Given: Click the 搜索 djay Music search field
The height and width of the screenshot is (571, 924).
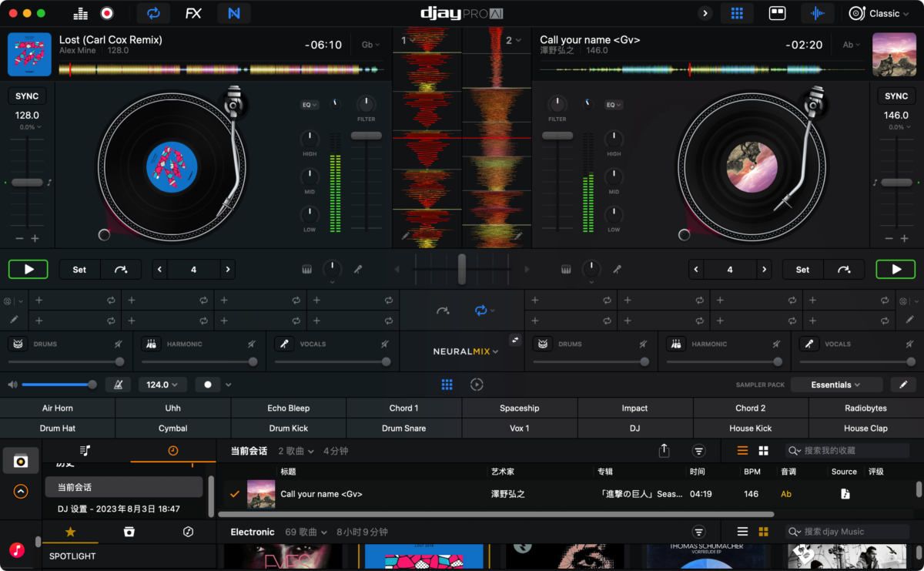Looking at the screenshot, I should click(x=848, y=532).
